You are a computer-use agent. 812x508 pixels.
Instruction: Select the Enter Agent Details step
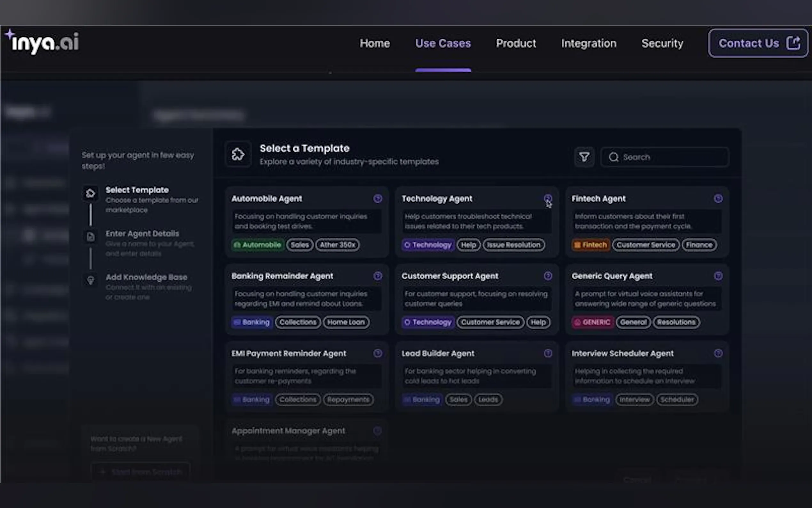click(x=142, y=234)
